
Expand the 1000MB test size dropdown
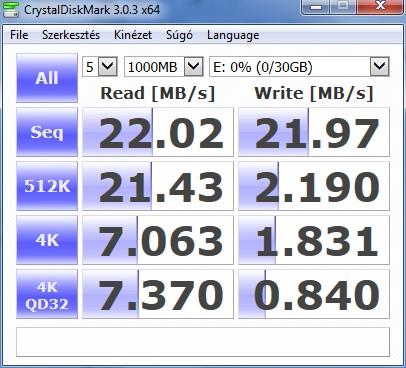click(194, 67)
